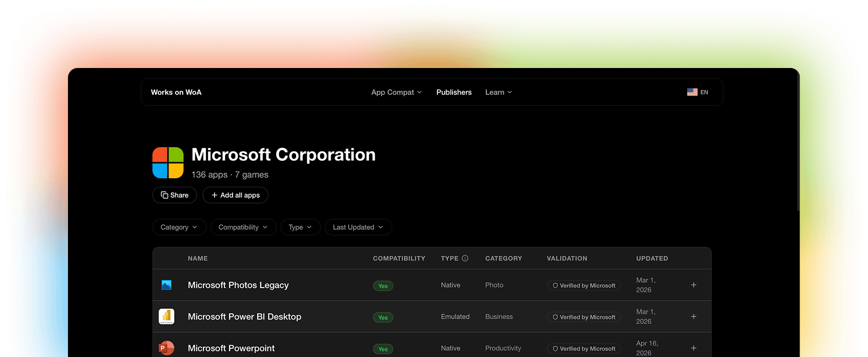Screen dimensions: 868x357
Task: Click the CATEGORY column header
Action: 504,258
